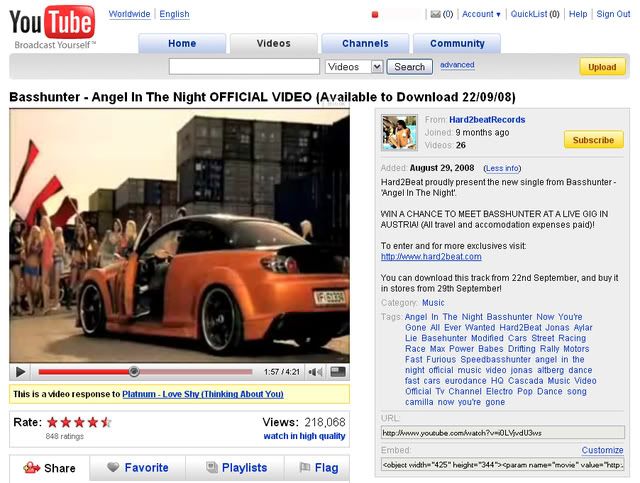Collapse the description with Less info
Viewport: 640px width, 483px height.
tap(501, 168)
